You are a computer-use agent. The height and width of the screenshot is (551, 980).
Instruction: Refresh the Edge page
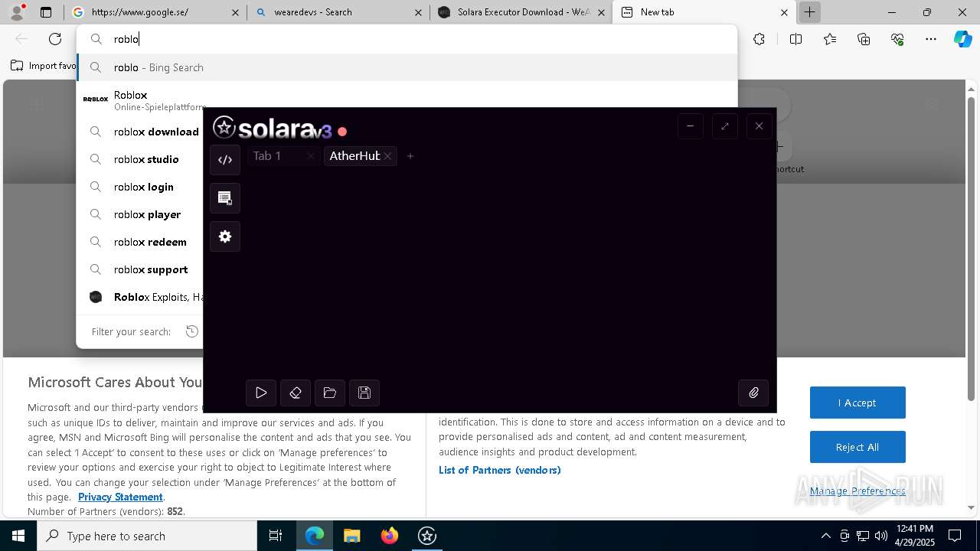[x=55, y=39]
